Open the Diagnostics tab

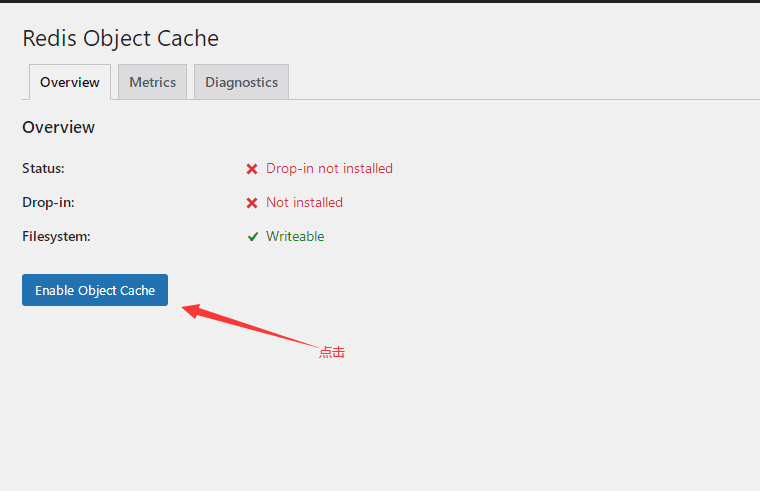coord(241,82)
